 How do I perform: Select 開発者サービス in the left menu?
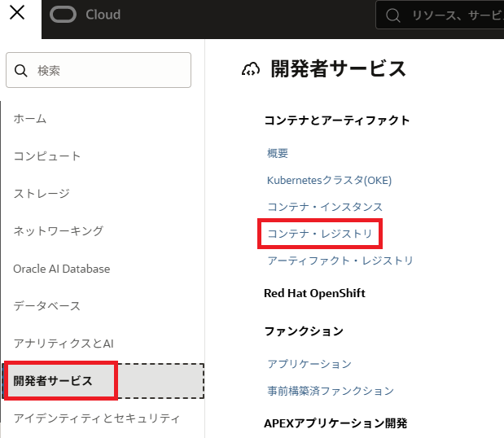click(54, 381)
